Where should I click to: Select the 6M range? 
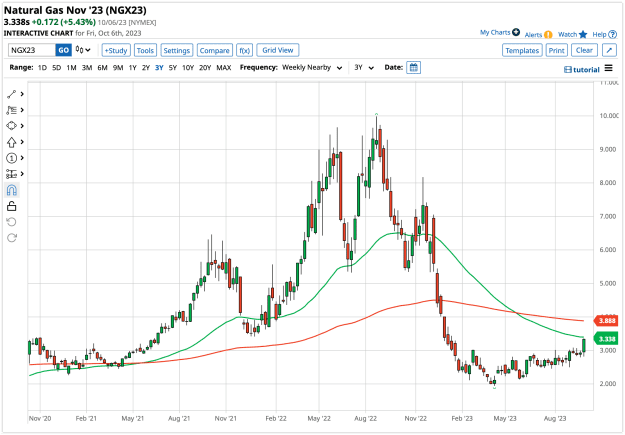click(x=102, y=68)
